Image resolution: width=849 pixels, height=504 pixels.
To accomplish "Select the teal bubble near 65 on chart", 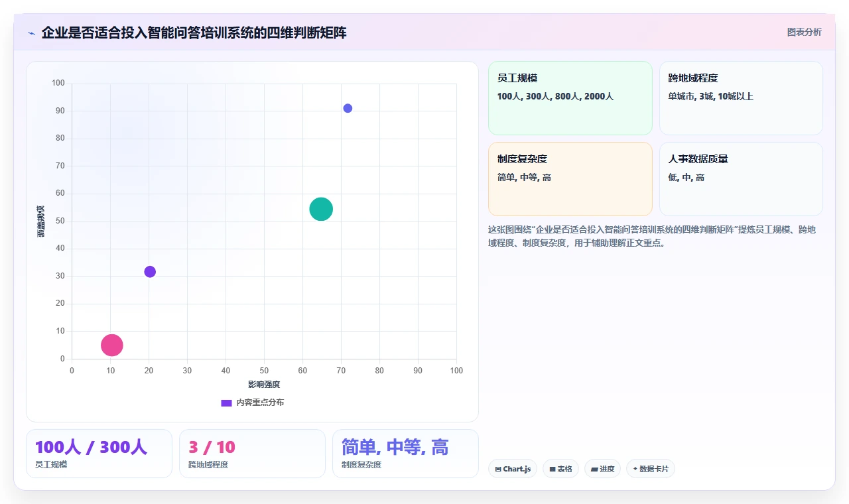I will 321,209.
